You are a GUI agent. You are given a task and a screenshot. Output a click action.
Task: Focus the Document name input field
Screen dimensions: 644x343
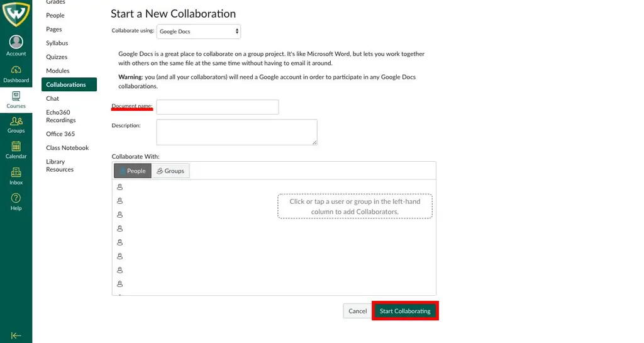pyautogui.click(x=217, y=107)
